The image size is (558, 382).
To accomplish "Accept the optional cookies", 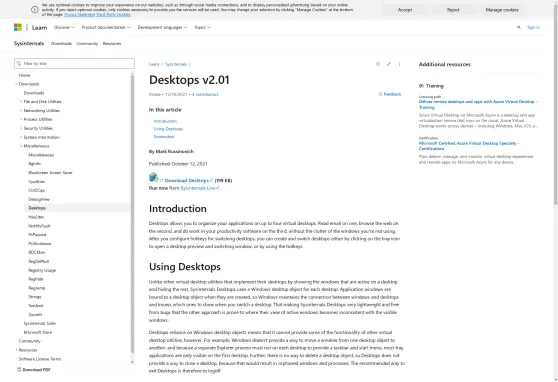I will [405, 10].
